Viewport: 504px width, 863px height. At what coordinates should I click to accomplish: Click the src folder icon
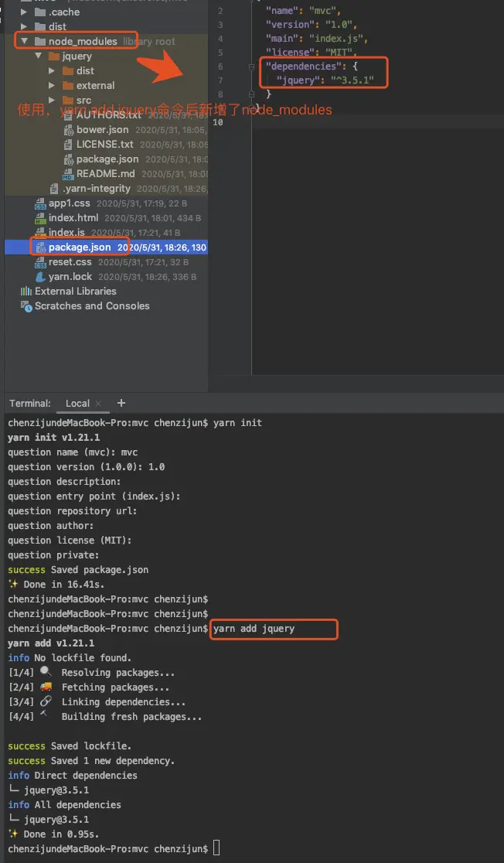click(68, 101)
